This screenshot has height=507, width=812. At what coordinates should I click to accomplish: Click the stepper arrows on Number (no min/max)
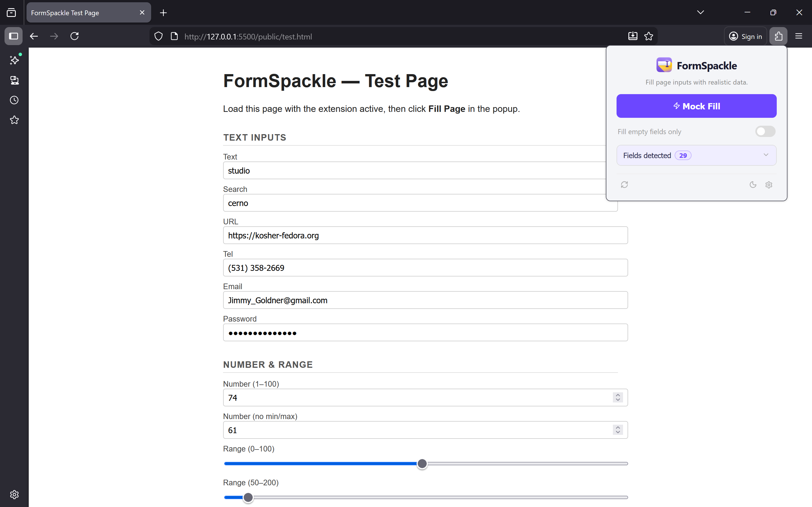click(618, 430)
